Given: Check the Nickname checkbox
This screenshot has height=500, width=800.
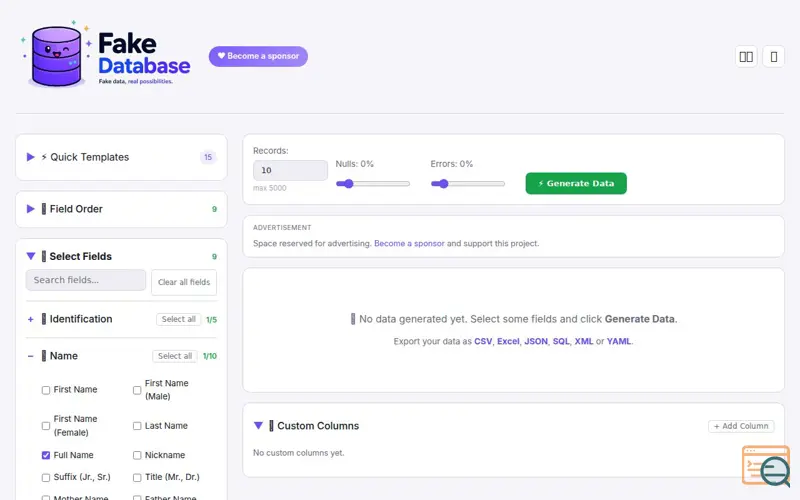Looking at the screenshot, I should 137,455.
